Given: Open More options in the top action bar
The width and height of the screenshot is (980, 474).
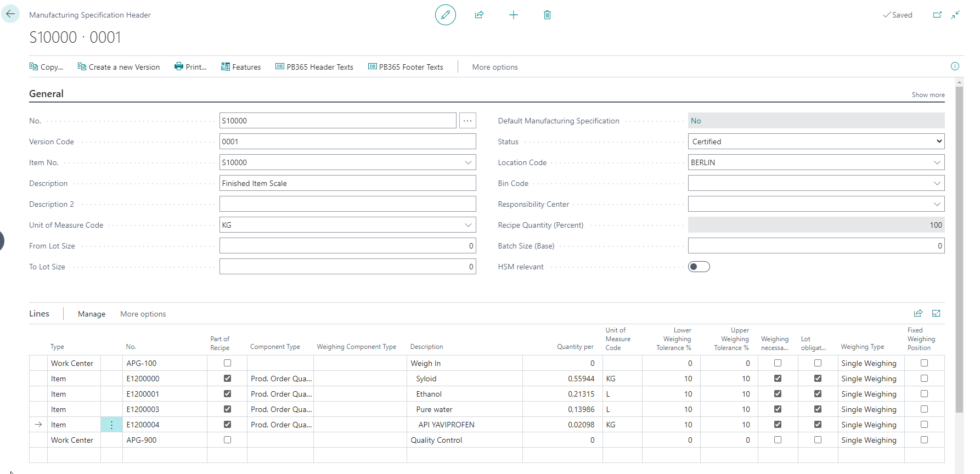Looking at the screenshot, I should click(x=495, y=67).
